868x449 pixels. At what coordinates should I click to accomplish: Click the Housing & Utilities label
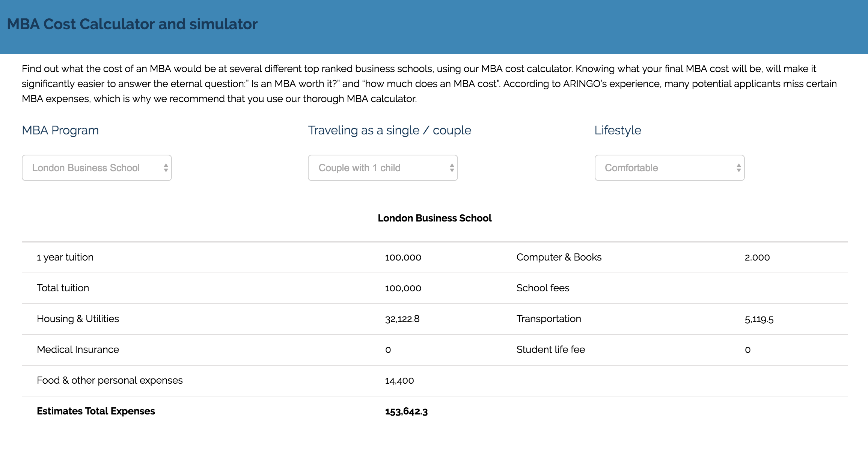click(78, 319)
